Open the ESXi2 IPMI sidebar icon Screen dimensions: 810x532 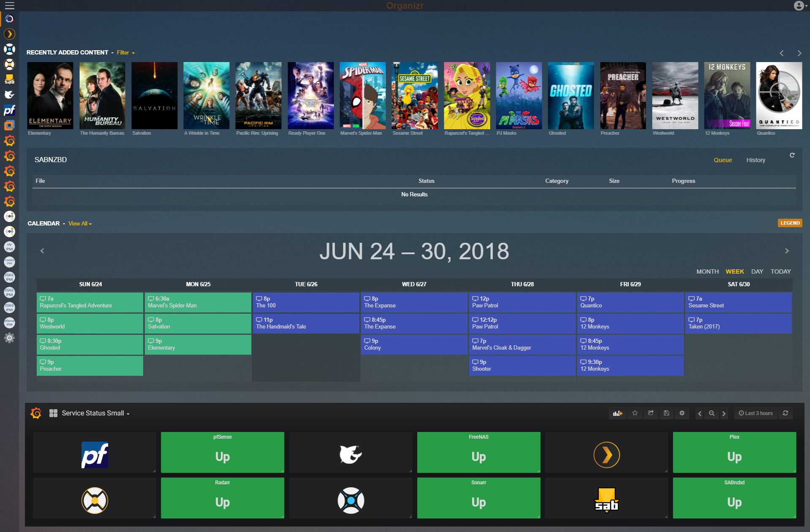click(x=9, y=292)
